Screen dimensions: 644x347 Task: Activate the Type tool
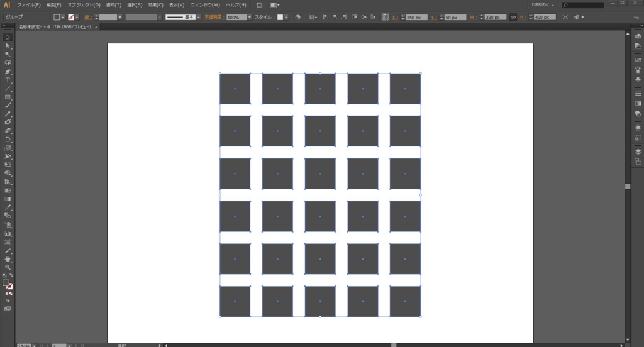8,80
